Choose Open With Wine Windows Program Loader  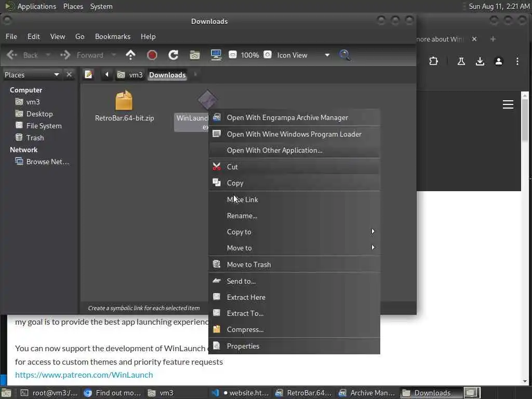click(x=294, y=134)
